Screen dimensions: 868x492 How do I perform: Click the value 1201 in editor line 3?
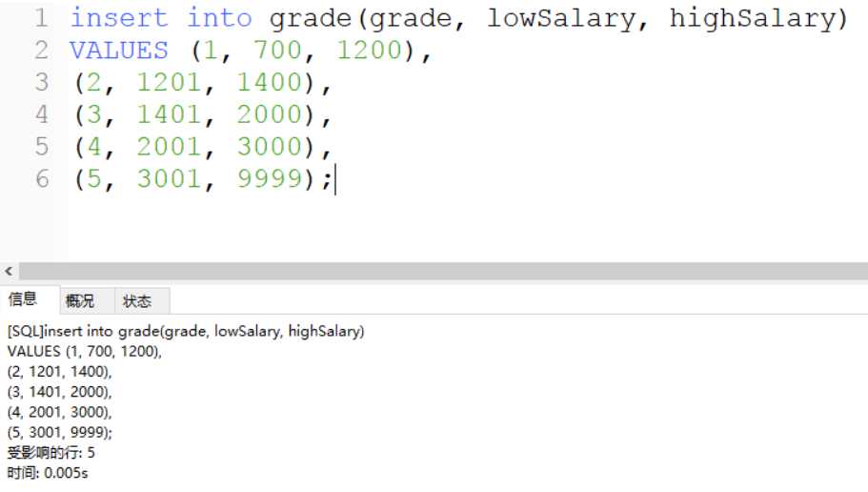coord(169,83)
